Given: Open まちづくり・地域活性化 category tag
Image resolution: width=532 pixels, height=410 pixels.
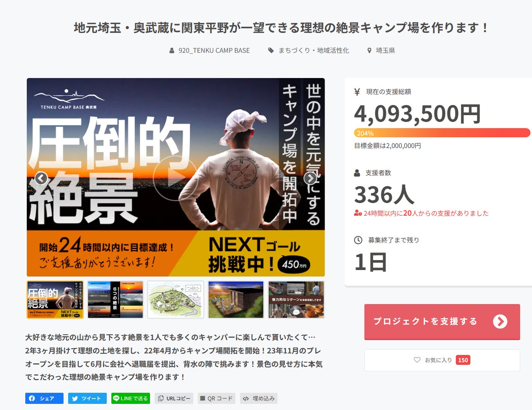Looking at the screenshot, I should click(308, 50).
